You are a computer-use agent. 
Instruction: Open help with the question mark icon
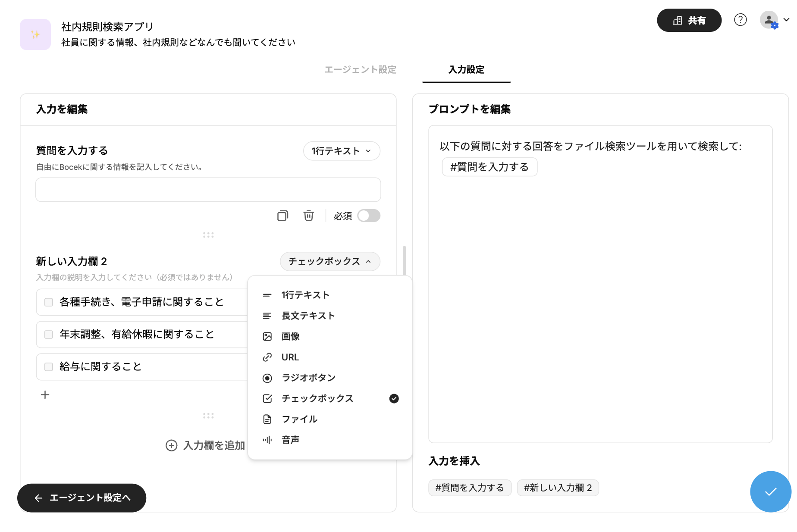[x=740, y=20]
